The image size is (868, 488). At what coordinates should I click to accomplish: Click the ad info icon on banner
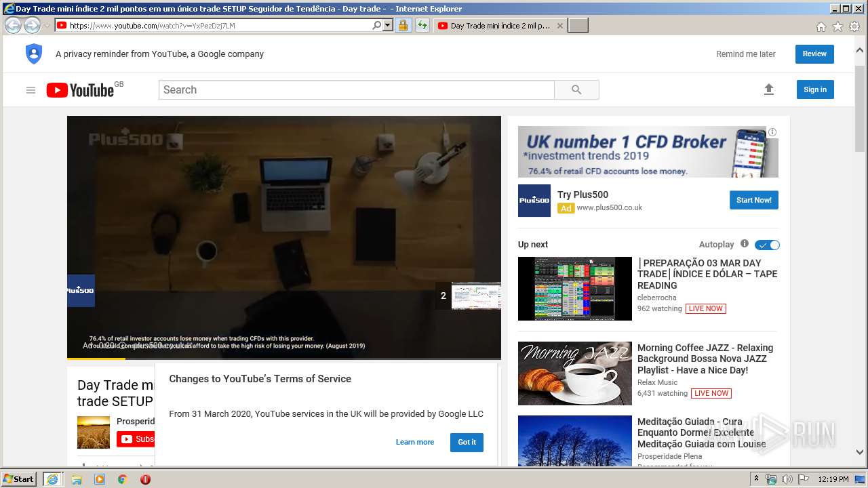(772, 132)
